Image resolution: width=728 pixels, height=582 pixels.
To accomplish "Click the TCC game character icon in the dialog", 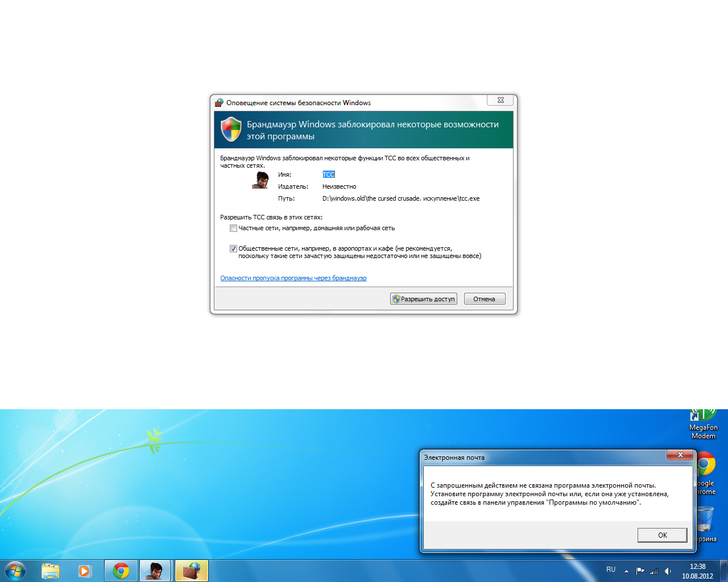I will pyautogui.click(x=260, y=180).
